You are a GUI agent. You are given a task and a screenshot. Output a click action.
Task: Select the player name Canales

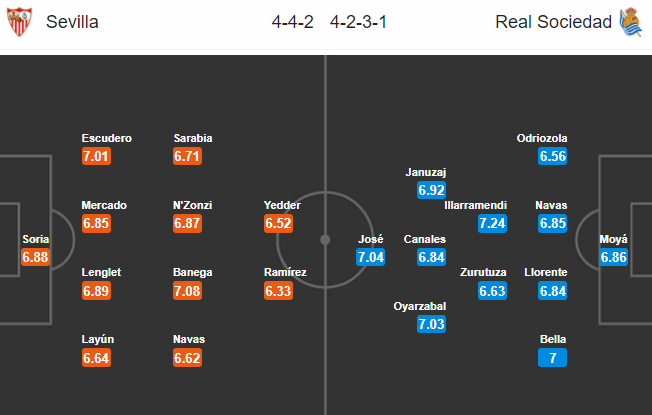[425, 239]
